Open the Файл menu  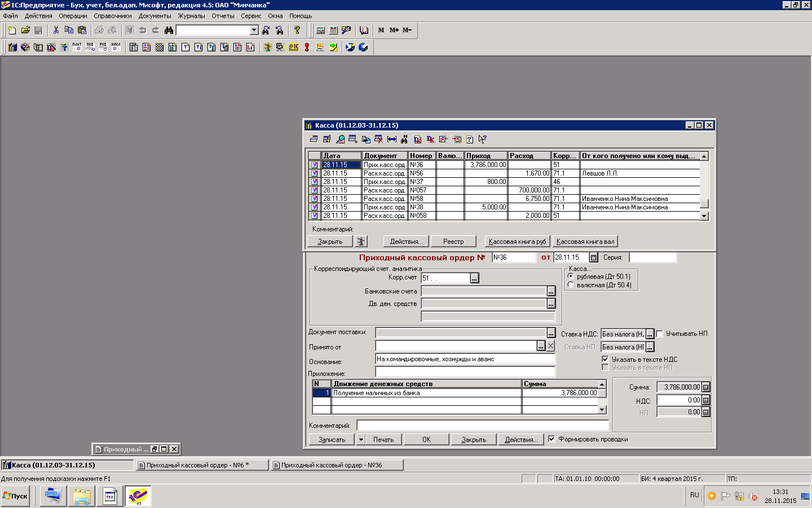point(10,16)
